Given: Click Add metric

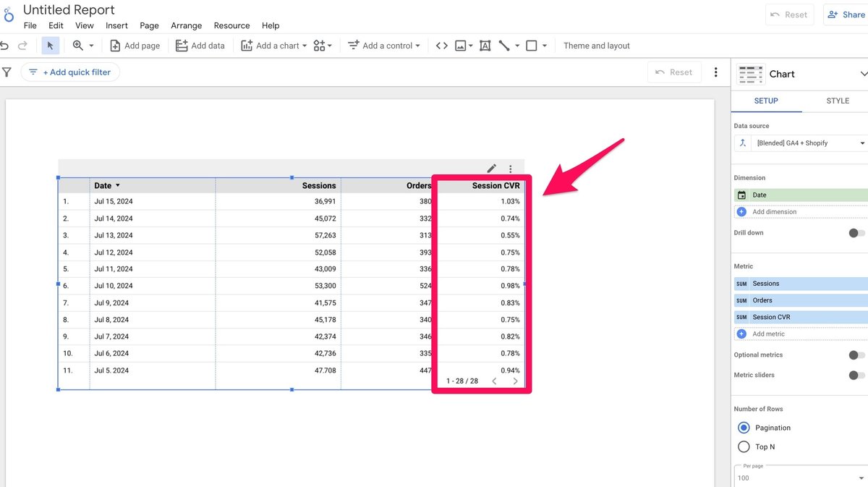Looking at the screenshot, I should click(801, 334).
